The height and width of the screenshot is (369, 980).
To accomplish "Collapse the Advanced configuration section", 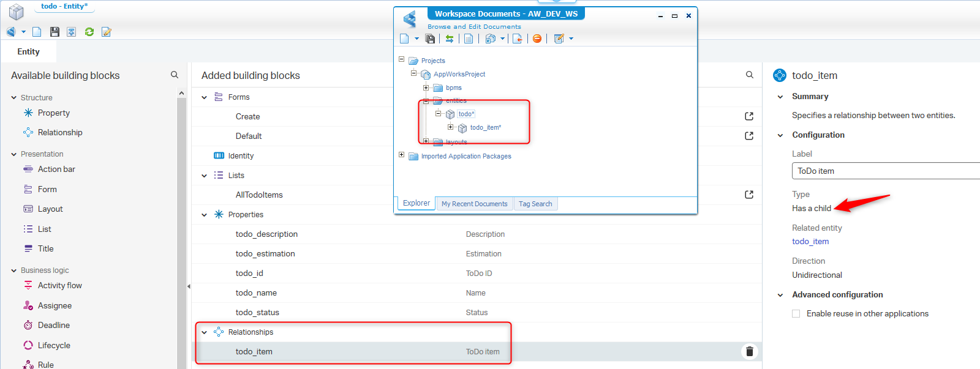I will tap(780, 295).
